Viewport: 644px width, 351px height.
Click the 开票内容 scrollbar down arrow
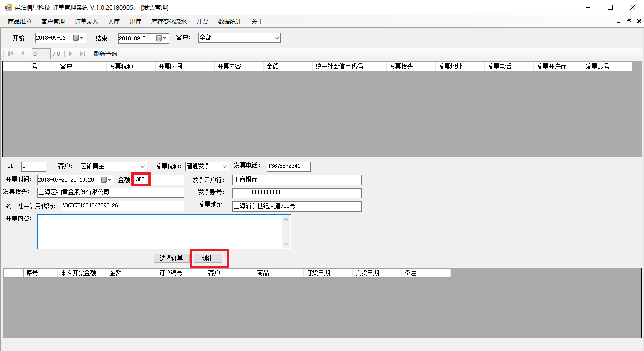pos(286,244)
